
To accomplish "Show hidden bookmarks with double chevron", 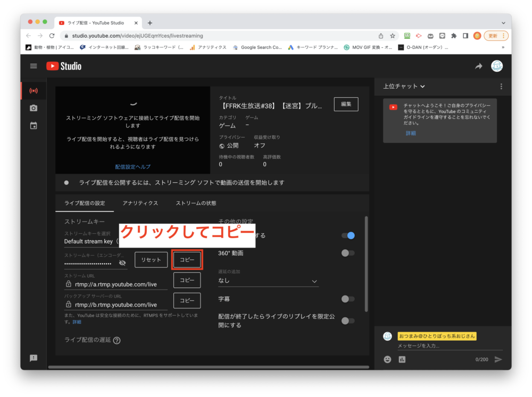I will click(503, 47).
